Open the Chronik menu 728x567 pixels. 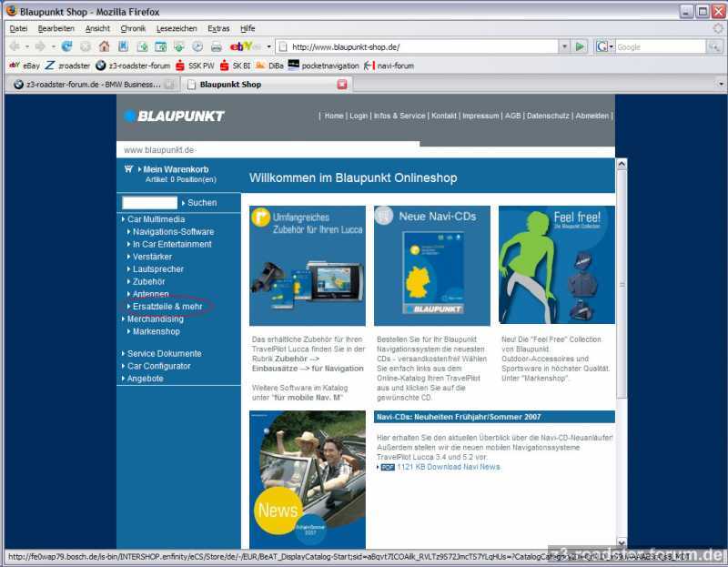tap(133, 28)
